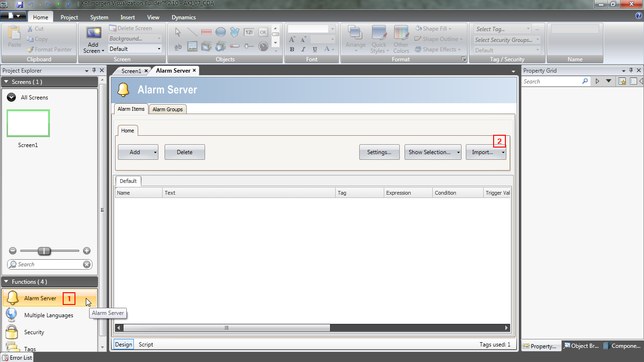
Task: Select the Poly Line object tool
Action: pyautogui.click(x=234, y=32)
